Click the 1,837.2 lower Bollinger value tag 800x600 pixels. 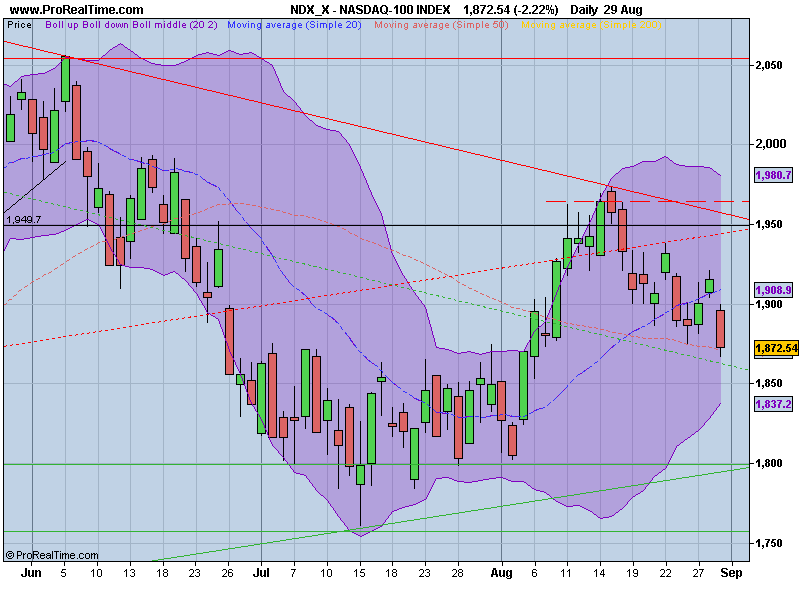773,404
